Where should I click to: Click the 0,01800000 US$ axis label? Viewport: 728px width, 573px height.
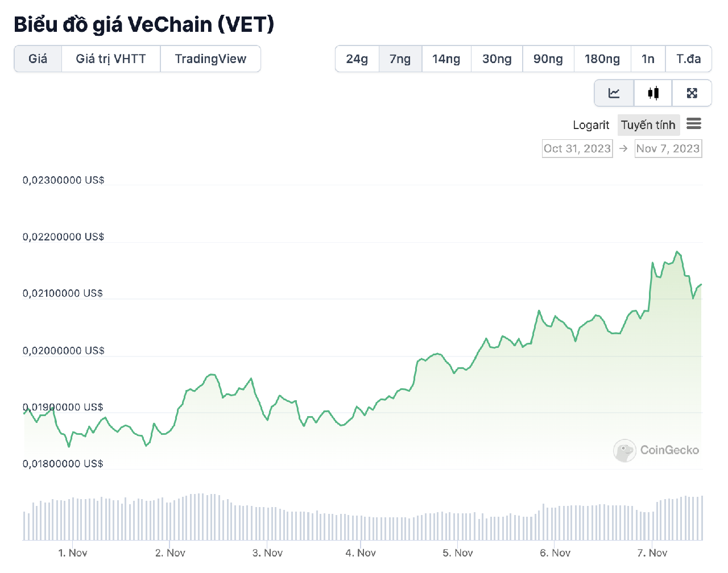click(x=63, y=464)
